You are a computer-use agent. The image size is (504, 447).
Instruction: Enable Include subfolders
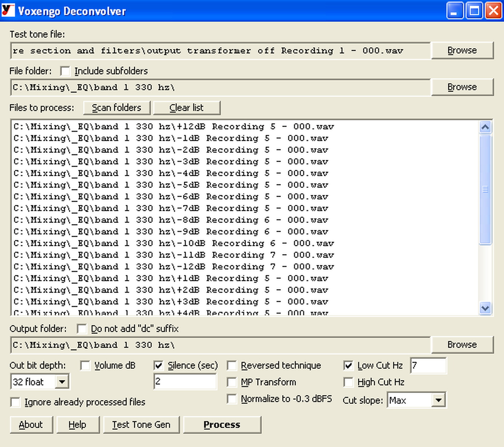point(66,71)
